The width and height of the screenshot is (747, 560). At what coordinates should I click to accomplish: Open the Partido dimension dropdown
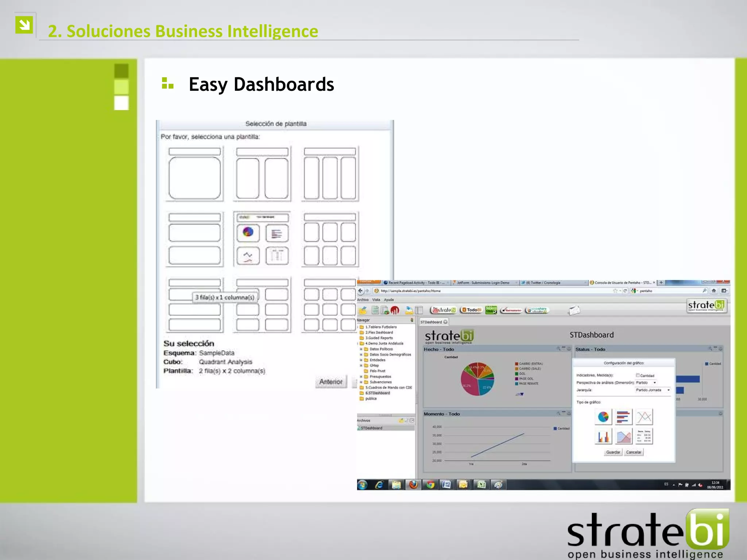(x=646, y=382)
